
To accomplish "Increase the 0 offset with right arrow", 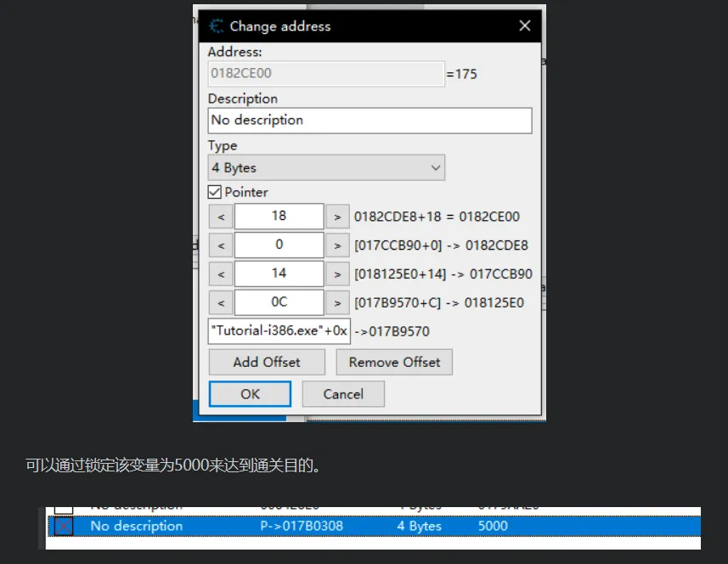I will click(337, 245).
